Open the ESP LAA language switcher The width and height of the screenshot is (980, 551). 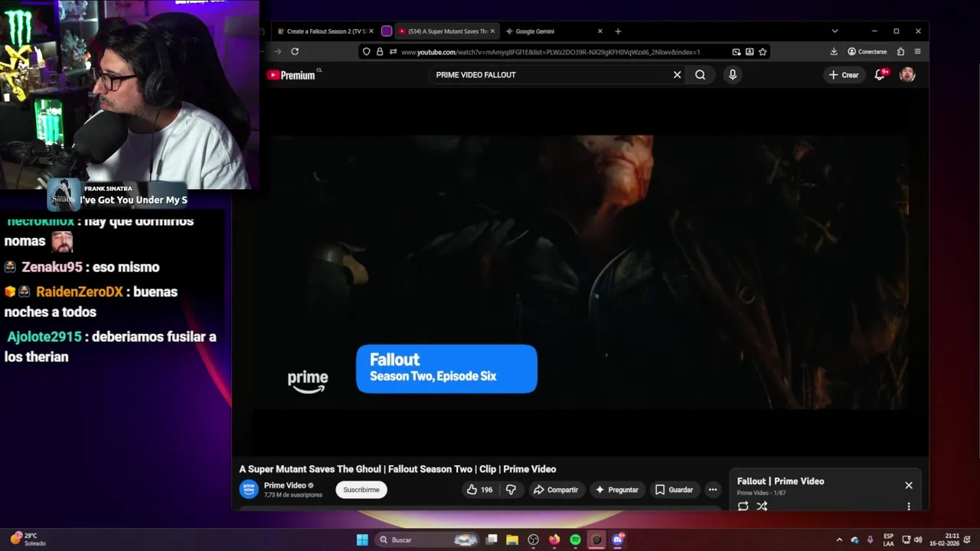click(x=888, y=540)
